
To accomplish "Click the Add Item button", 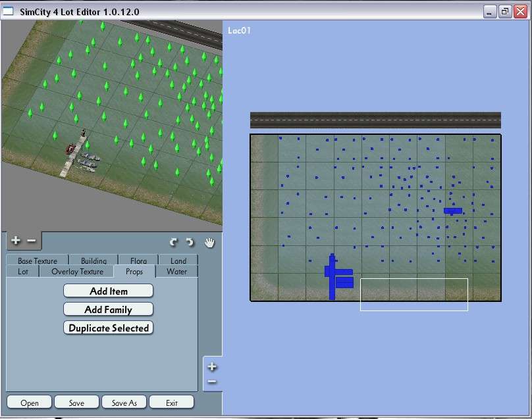I will click(x=109, y=291).
